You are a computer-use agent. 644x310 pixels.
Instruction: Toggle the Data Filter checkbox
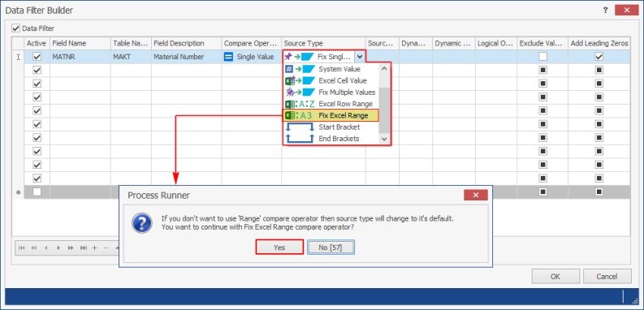point(15,28)
